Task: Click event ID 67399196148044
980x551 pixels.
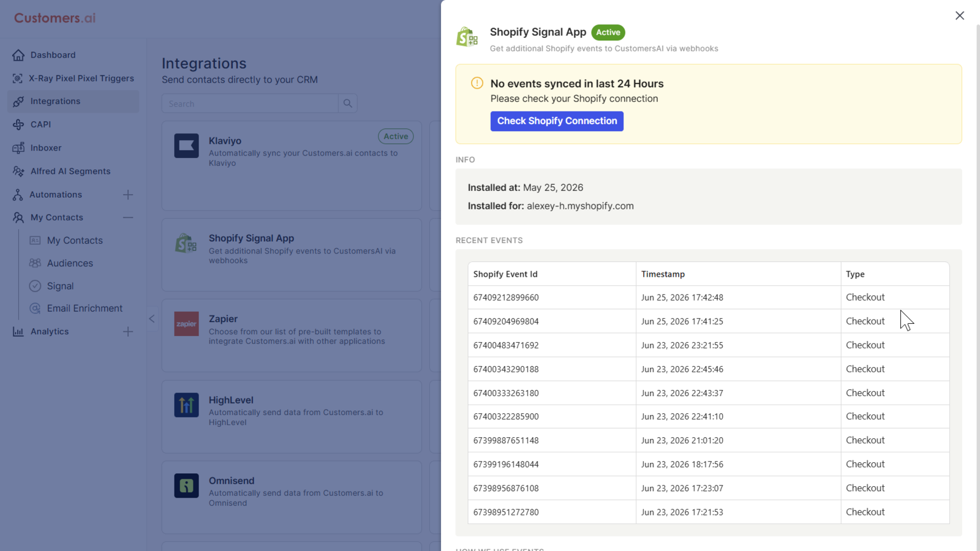Action: (x=506, y=464)
